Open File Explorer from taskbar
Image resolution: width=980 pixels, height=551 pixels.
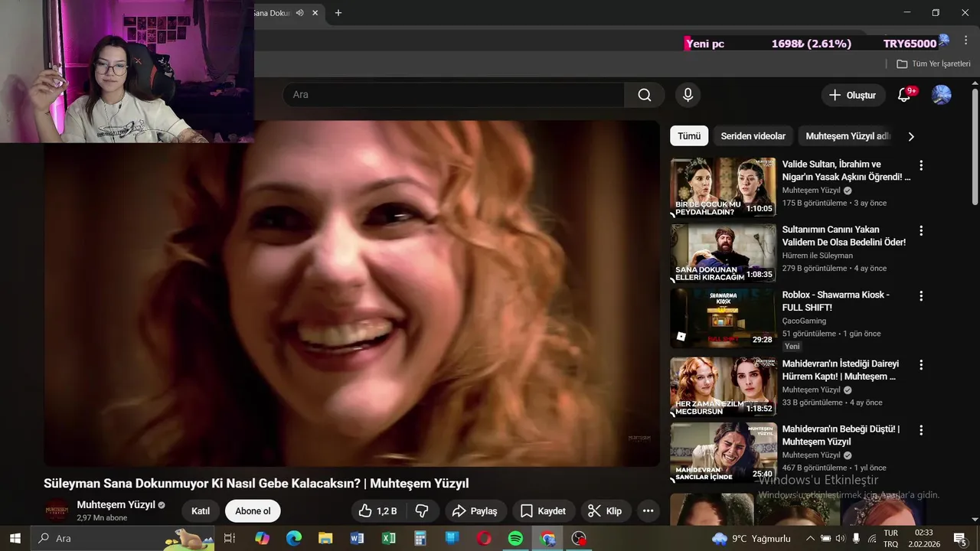(325, 539)
